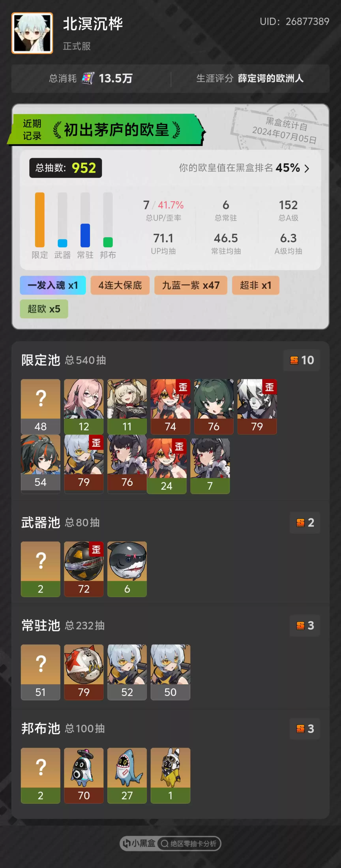The width and height of the screenshot is (341, 868).
Task: Open the 绝区零抽卡分析 search pill
Action: (189, 843)
